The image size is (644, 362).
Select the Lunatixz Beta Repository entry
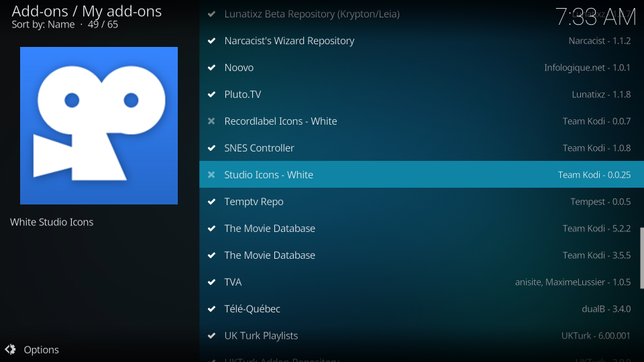(x=312, y=14)
